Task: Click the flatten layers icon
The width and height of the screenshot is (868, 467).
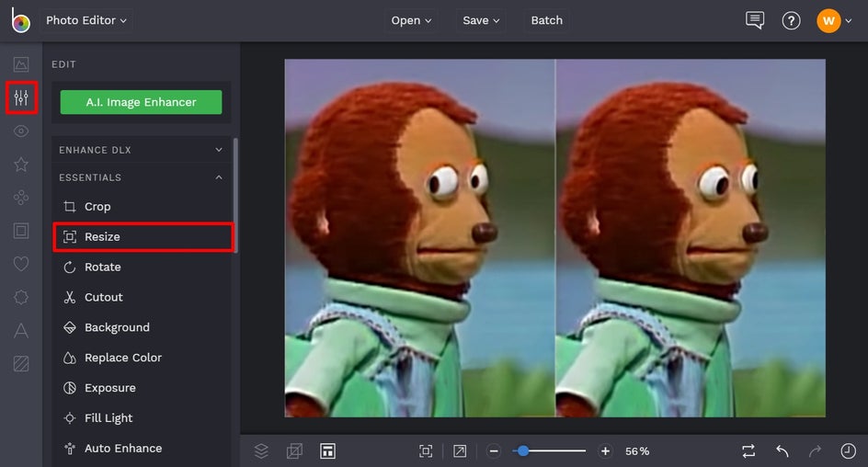Action: [x=294, y=451]
